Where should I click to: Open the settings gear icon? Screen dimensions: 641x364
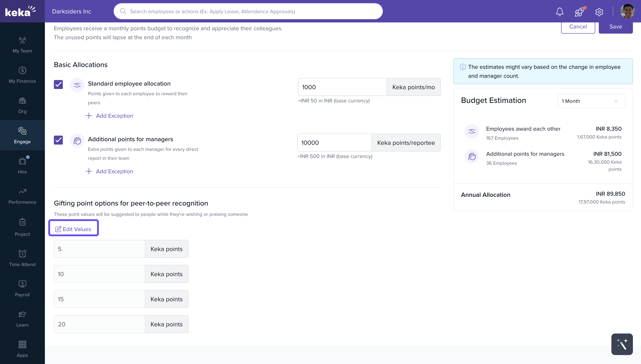(599, 12)
